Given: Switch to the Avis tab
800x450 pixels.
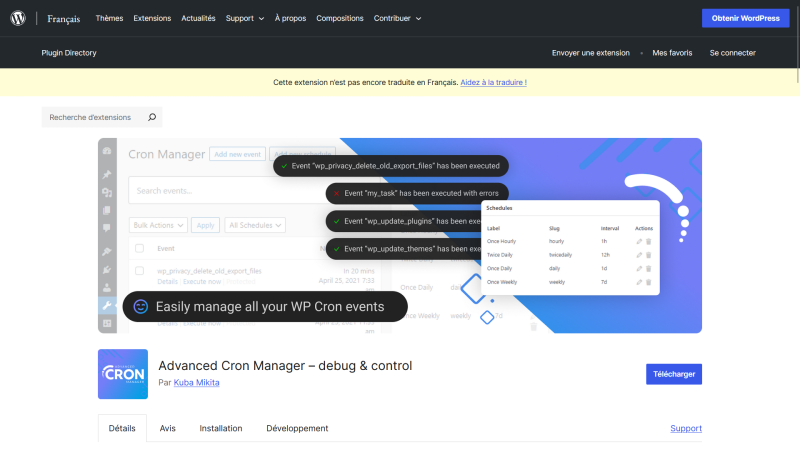Looking at the screenshot, I should pos(167,428).
